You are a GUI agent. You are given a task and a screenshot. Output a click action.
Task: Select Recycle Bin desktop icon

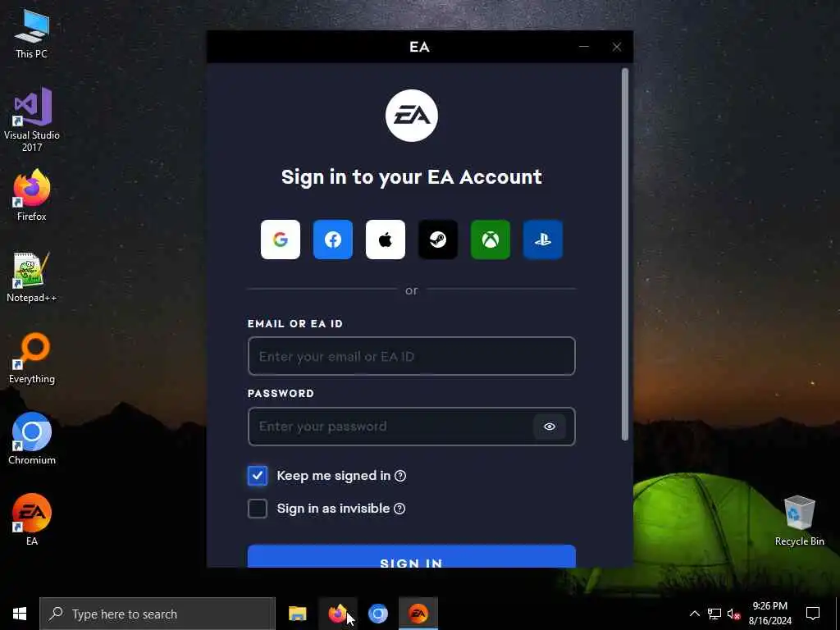pos(799,521)
